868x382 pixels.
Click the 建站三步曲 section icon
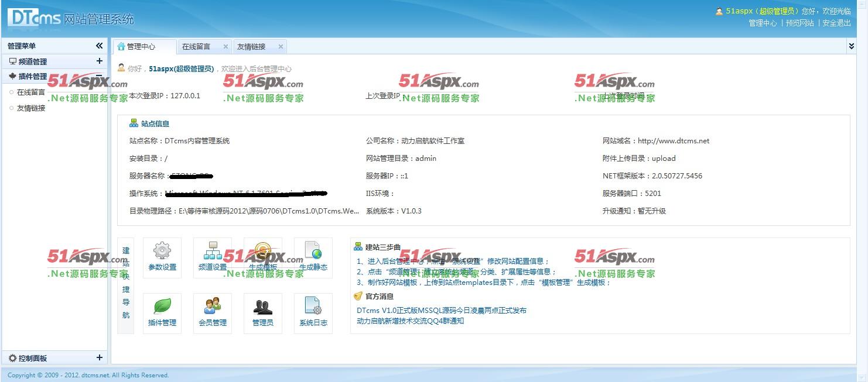point(358,247)
